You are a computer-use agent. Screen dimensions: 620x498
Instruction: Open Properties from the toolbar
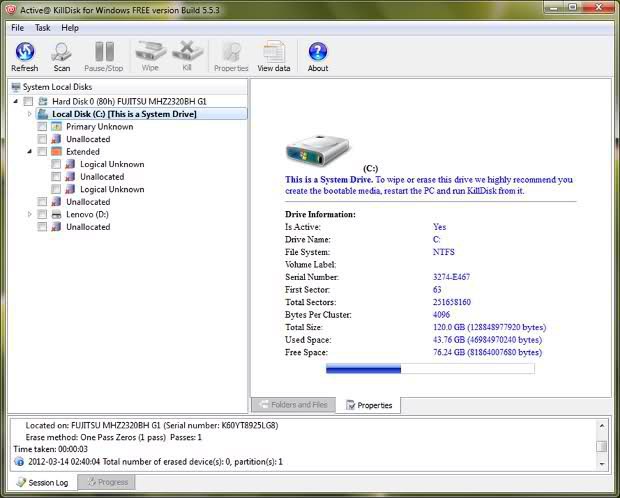click(231, 54)
